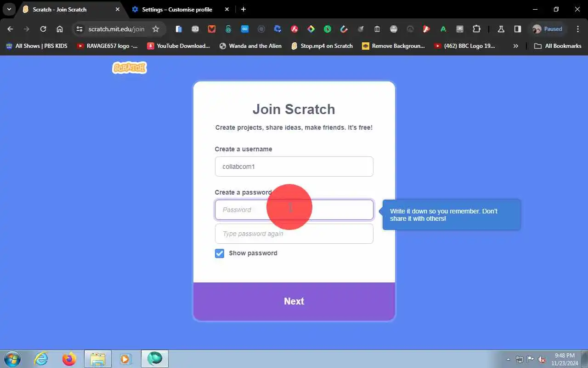Open a new browser tab
The width and height of the screenshot is (588, 368).
tap(243, 9)
